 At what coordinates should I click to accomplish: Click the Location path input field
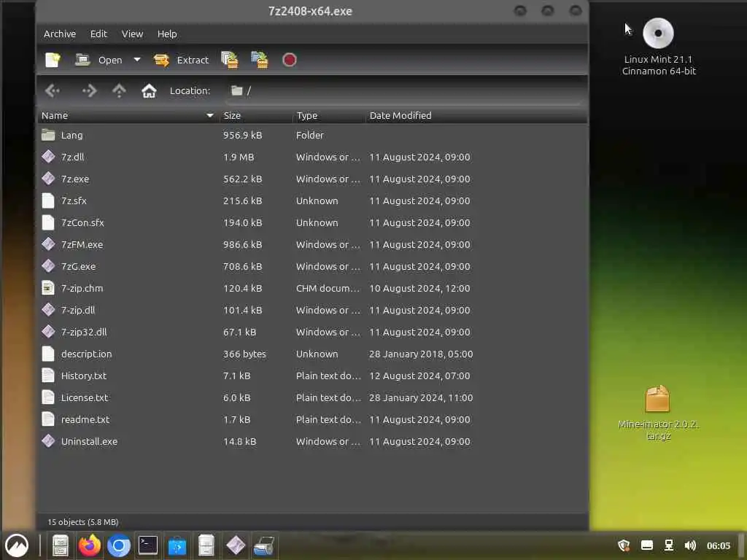404,90
